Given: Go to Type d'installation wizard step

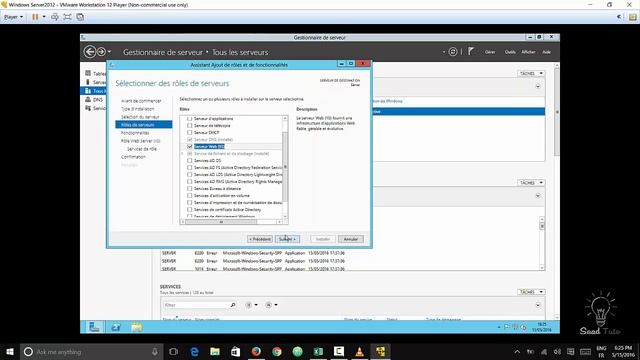Looking at the screenshot, I should point(138,109).
